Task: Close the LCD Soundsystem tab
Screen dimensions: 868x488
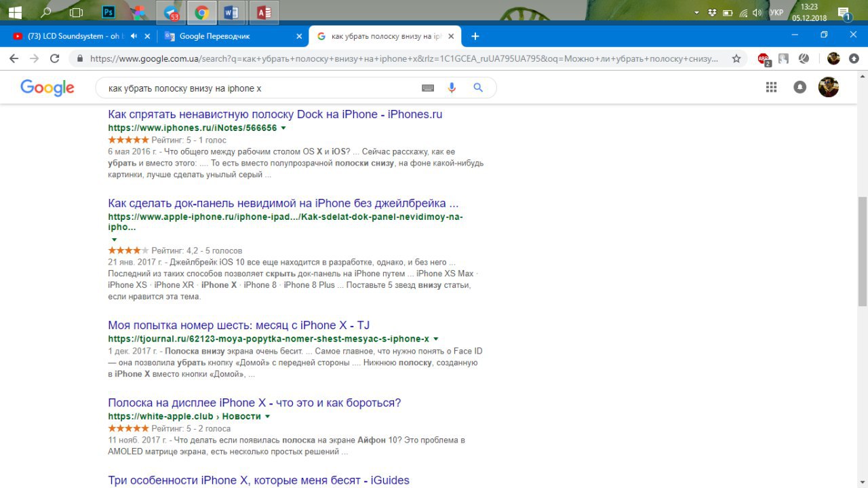Action: [x=146, y=36]
